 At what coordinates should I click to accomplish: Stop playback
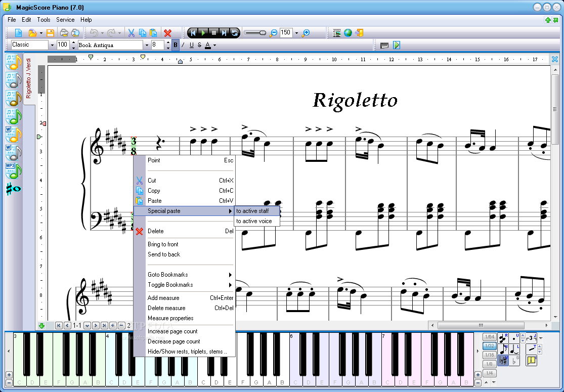click(213, 33)
